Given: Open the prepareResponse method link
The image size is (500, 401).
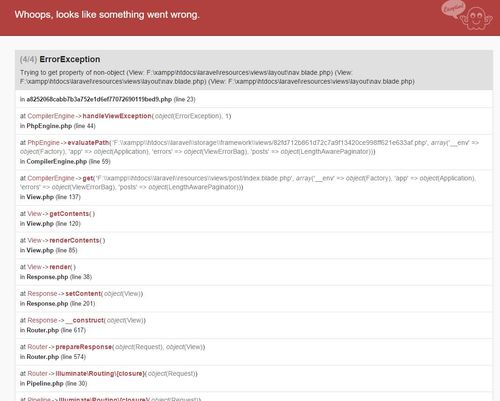Looking at the screenshot, I should coord(84,347).
